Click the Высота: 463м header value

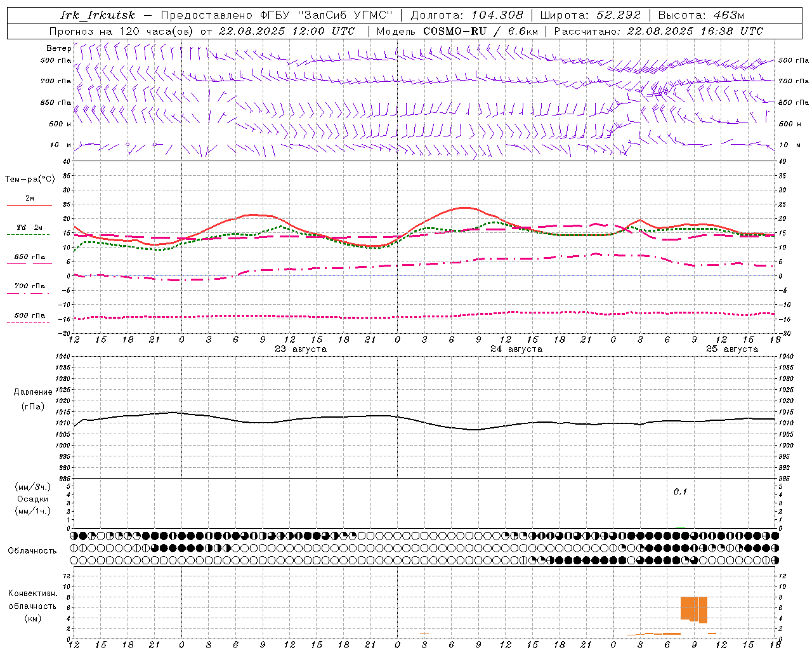click(x=701, y=15)
